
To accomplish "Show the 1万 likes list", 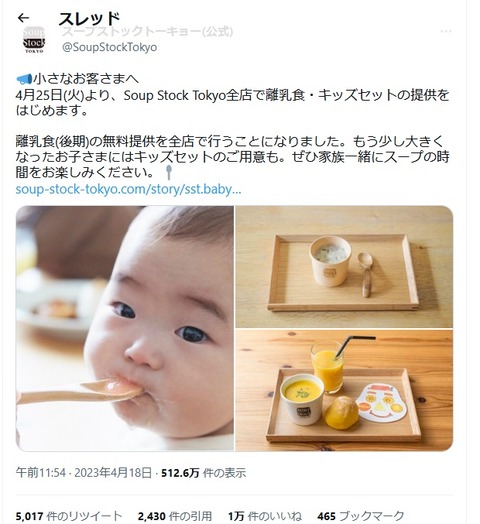I will [x=265, y=516].
